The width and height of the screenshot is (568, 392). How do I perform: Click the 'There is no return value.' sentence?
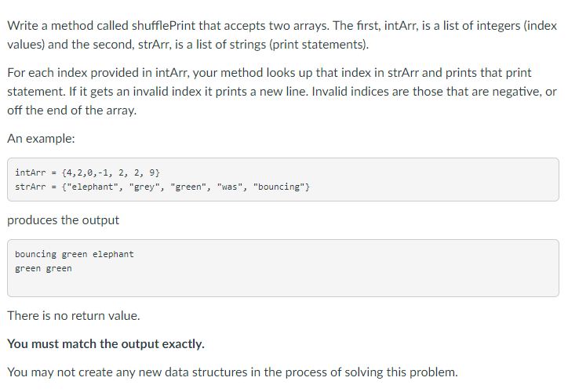74,316
